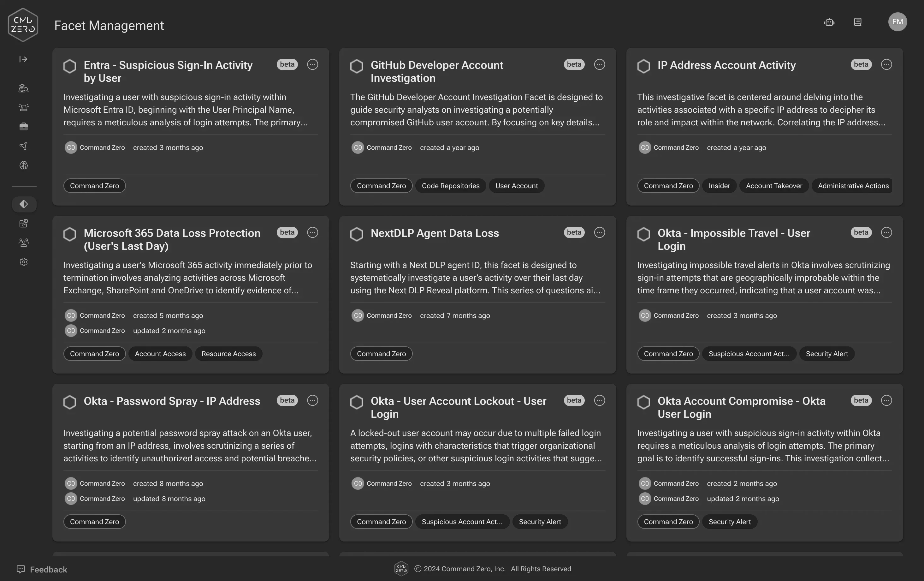The image size is (924, 581).
Task: Select the Account Takeover tag
Action: [x=774, y=186]
